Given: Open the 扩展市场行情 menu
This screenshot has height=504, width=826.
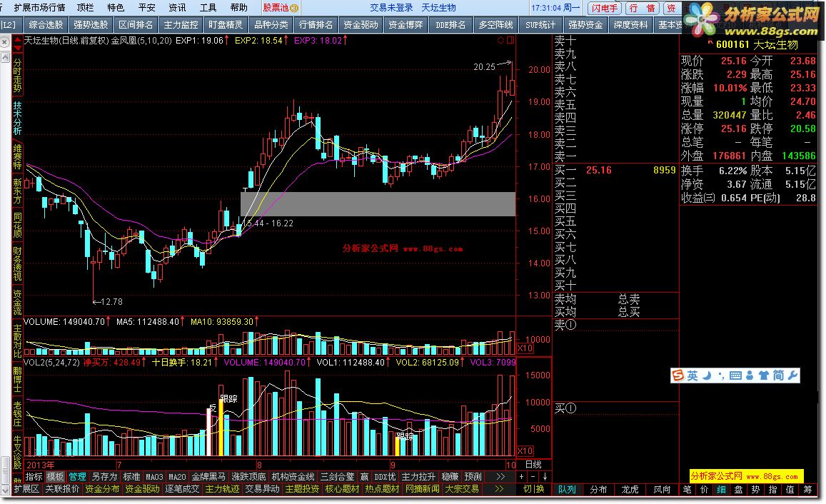Looking at the screenshot, I should pyautogui.click(x=39, y=7).
